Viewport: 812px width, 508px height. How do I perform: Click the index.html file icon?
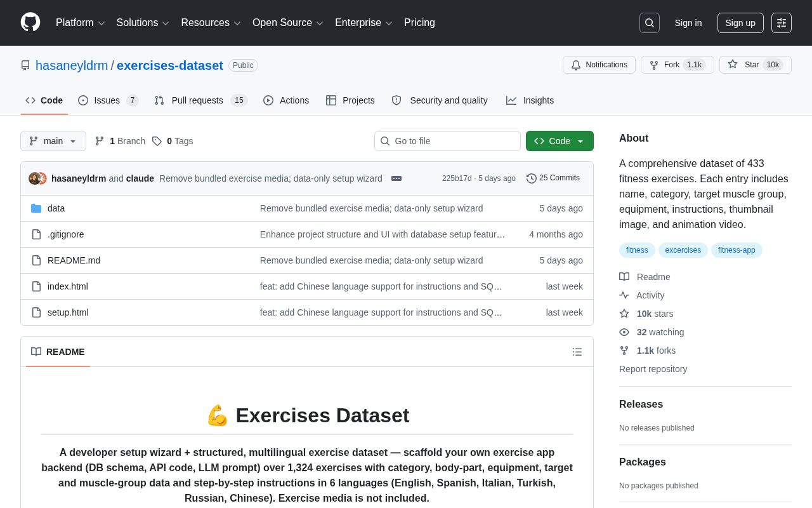36,286
